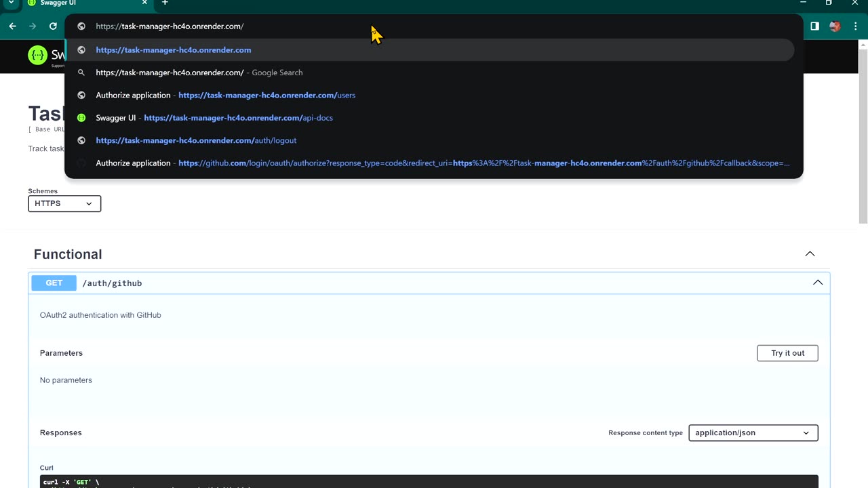Collapse the /auth/github operation arrow

click(818, 283)
